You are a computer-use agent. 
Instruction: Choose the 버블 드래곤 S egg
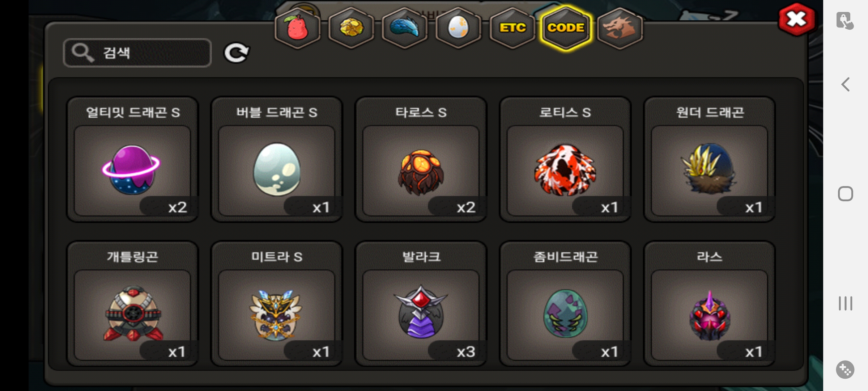277,159
